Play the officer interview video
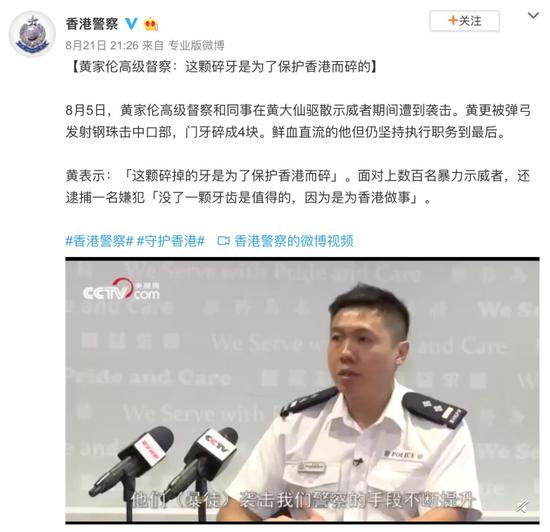The image size is (550, 532). 302,390
